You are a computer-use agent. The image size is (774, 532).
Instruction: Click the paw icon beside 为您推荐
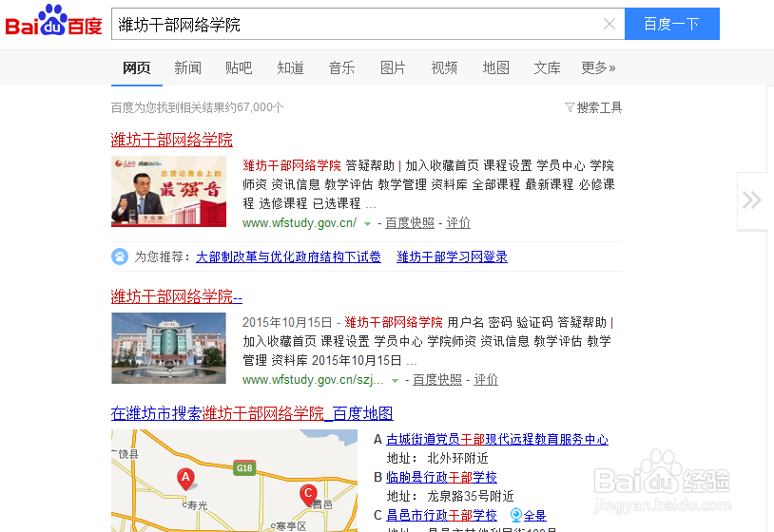[x=120, y=256]
